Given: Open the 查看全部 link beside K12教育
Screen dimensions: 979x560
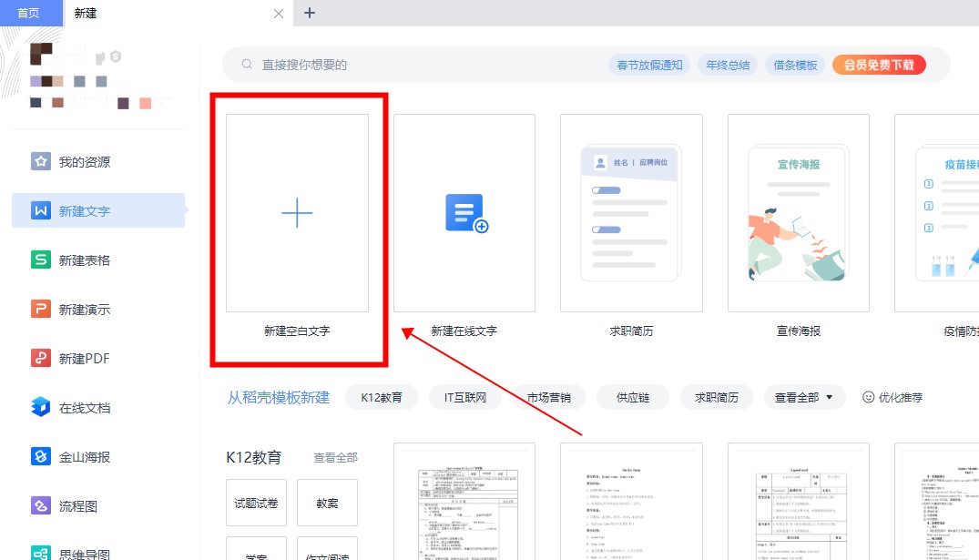Looking at the screenshot, I should pos(335,457).
